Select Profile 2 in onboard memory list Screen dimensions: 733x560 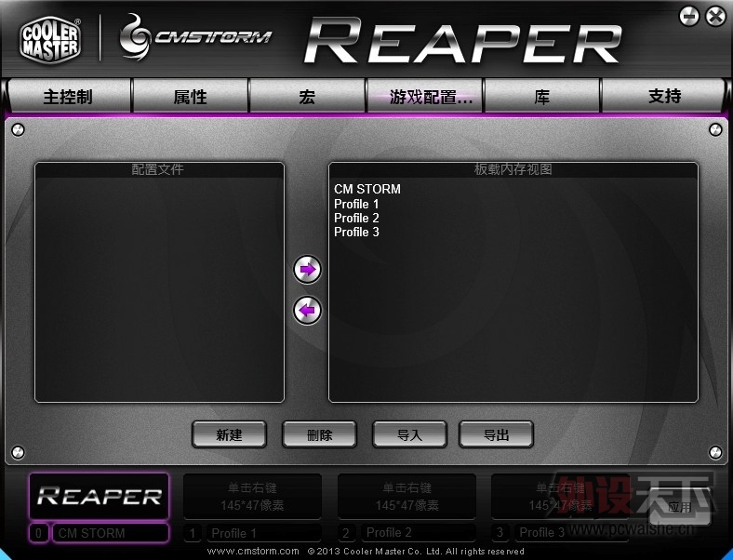pos(356,218)
